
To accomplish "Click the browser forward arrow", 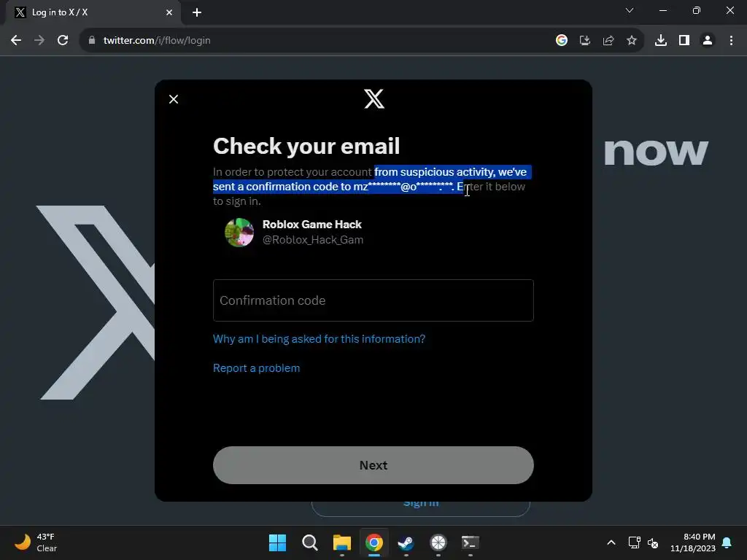I will 39,41.
